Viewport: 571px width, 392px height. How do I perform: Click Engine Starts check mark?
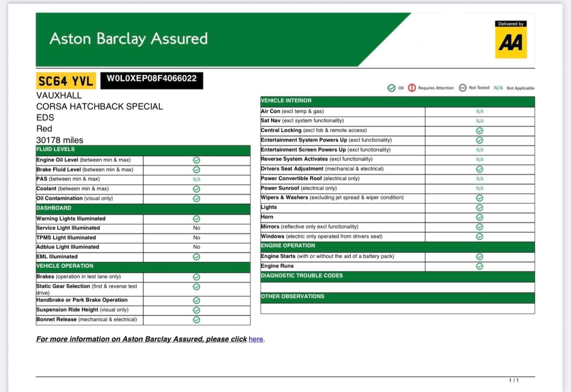pyautogui.click(x=480, y=257)
